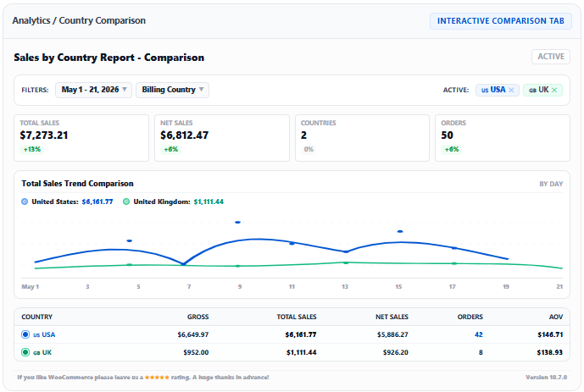Sort table by the AOV column header
This screenshot has height=392, width=584.
(x=556, y=317)
